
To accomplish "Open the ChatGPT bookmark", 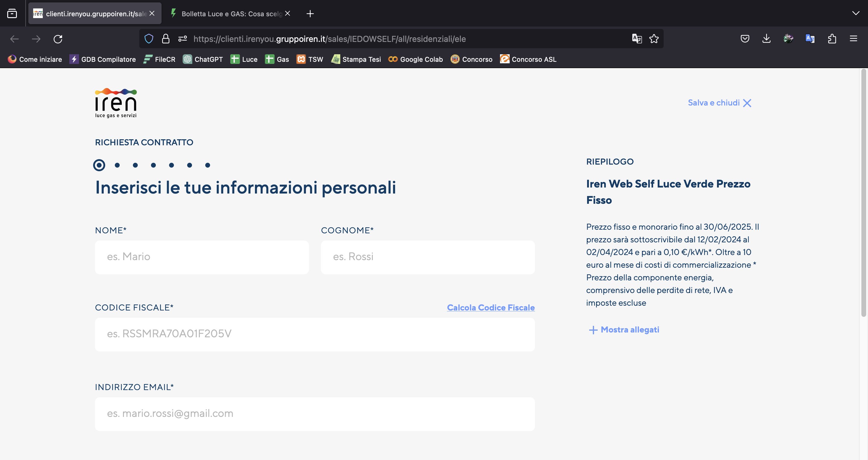I will 203,59.
